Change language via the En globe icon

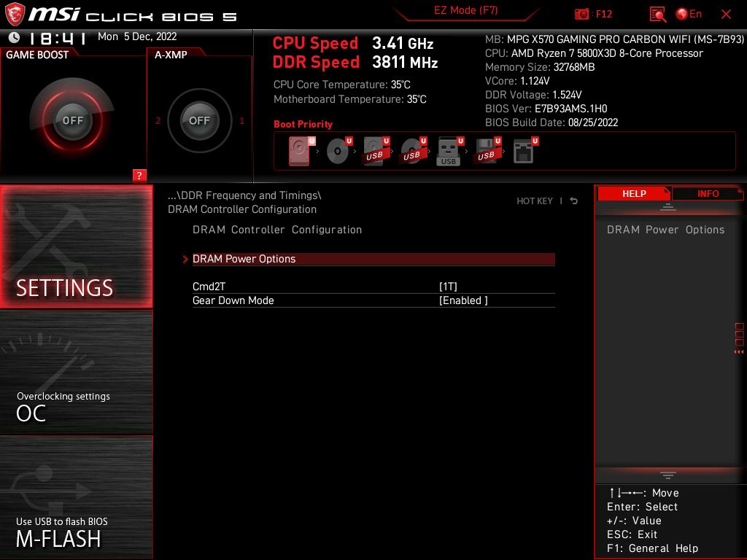pyautogui.click(x=689, y=14)
